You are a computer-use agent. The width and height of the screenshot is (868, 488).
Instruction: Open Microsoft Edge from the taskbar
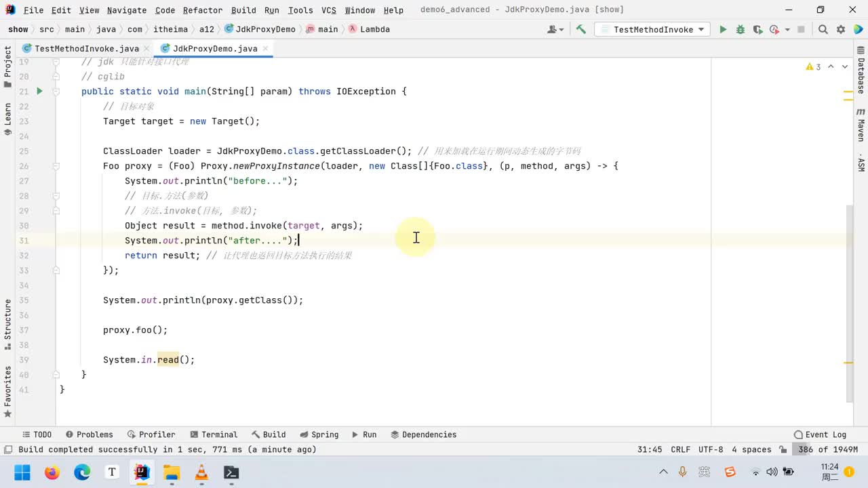point(82,472)
